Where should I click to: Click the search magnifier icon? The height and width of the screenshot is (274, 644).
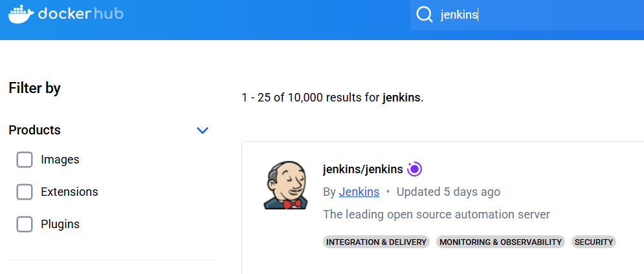tap(425, 15)
